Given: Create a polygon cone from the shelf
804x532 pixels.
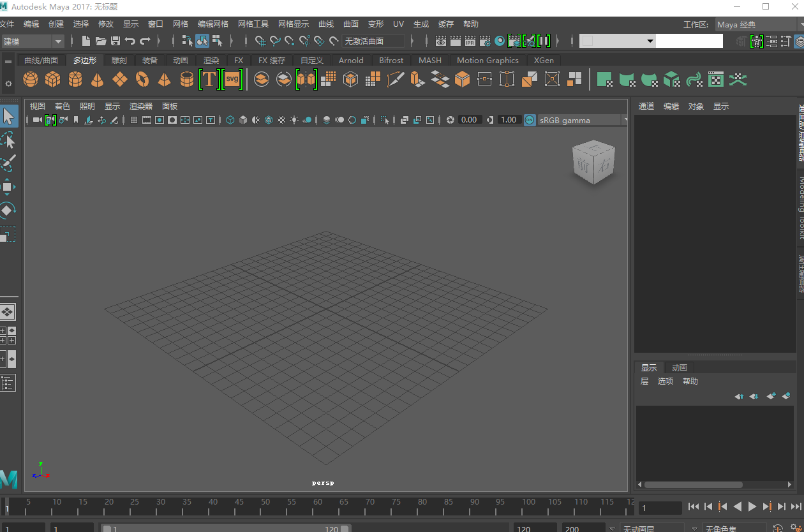Looking at the screenshot, I should point(97,79).
